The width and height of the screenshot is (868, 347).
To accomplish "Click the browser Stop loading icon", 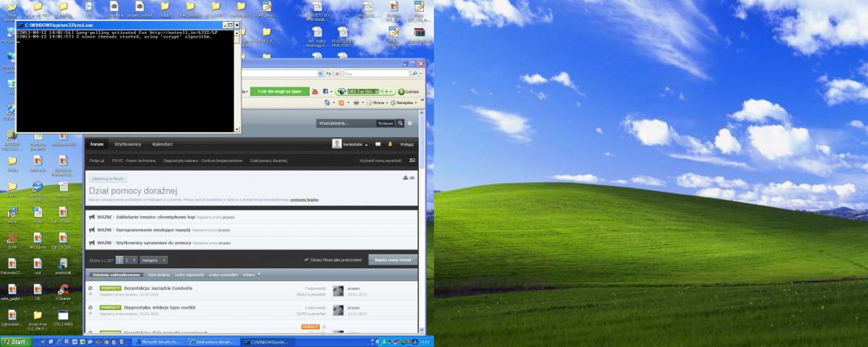I will click(x=338, y=73).
